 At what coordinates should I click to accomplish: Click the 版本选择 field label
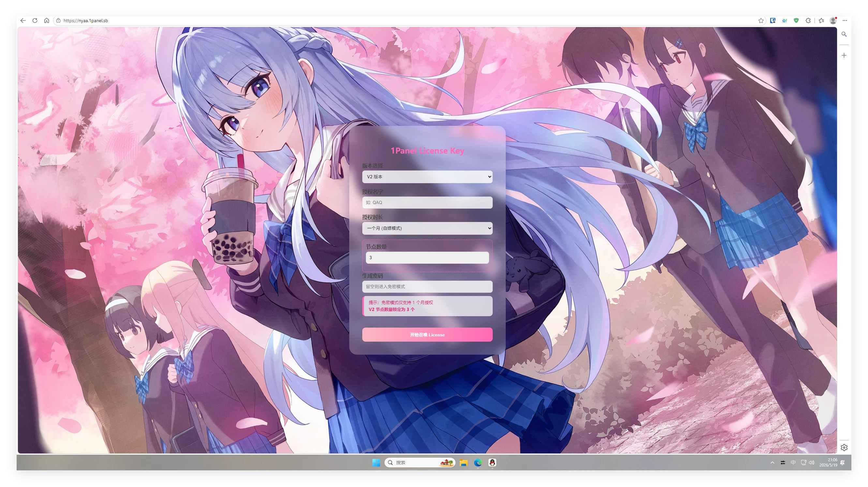tap(372, 166)
